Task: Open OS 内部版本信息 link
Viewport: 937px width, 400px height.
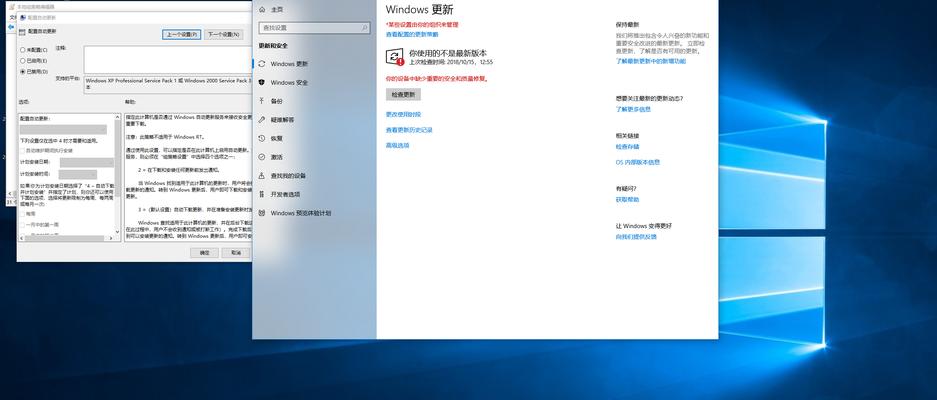Action: coord(638,162)
